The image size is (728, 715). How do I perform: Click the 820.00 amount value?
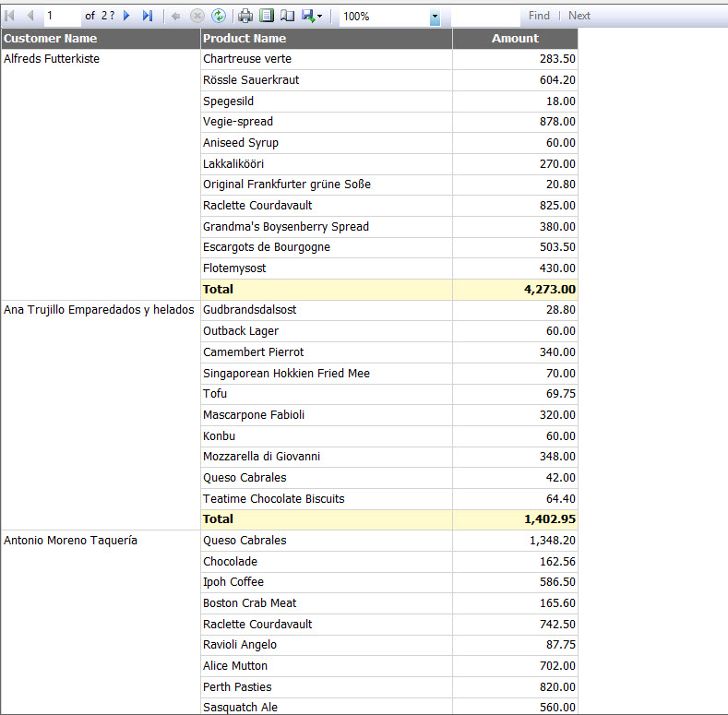[x=516, y=687]
